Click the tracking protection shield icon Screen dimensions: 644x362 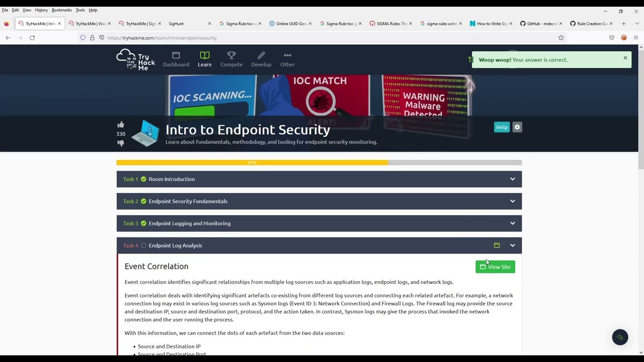83,38
